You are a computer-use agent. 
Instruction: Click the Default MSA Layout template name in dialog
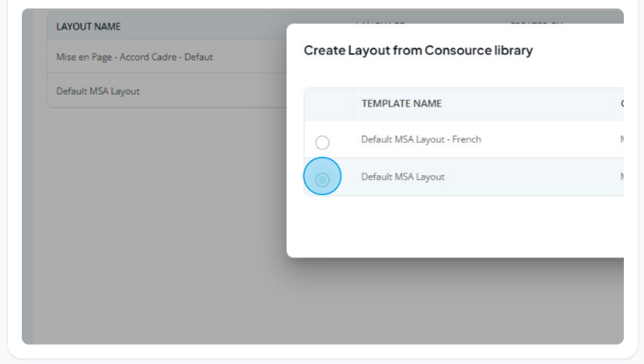tap(402, 177)
